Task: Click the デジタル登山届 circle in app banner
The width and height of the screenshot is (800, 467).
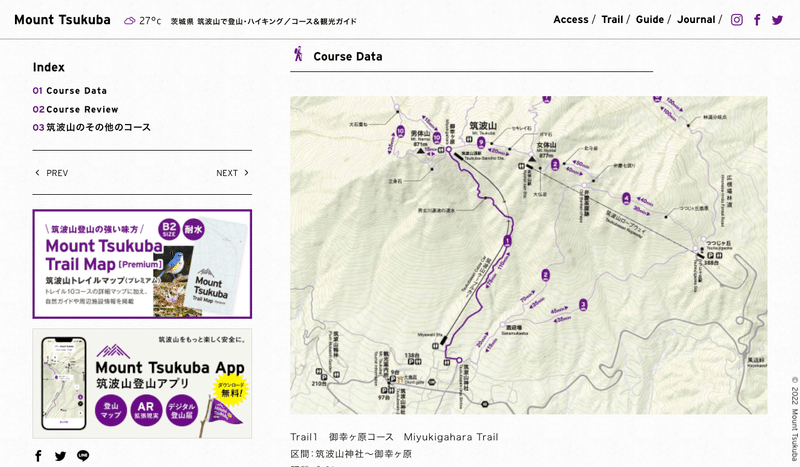Action: coord(181,410)
